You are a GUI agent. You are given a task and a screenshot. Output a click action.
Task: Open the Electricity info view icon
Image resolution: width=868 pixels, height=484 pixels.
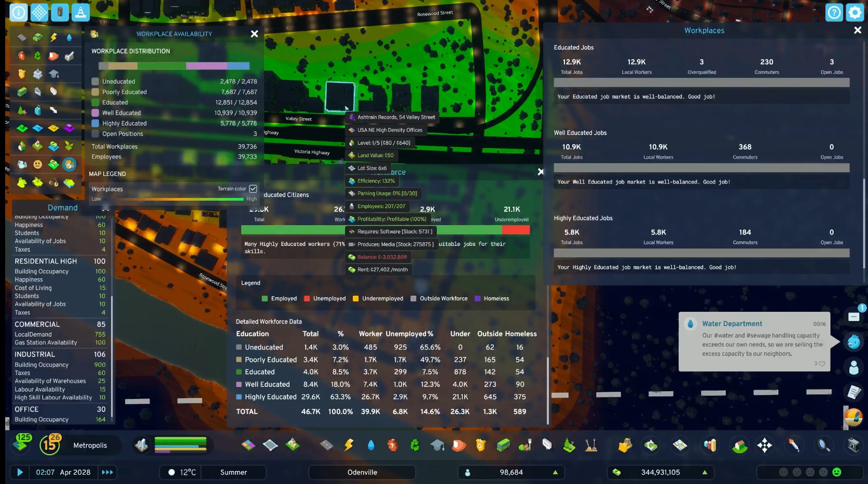pos(53,37)
